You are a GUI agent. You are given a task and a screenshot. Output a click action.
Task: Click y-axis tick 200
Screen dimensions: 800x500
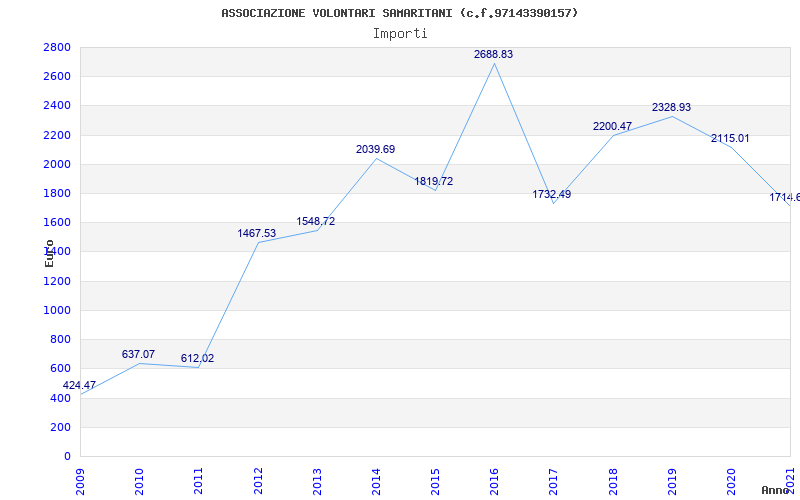[60, 427]
